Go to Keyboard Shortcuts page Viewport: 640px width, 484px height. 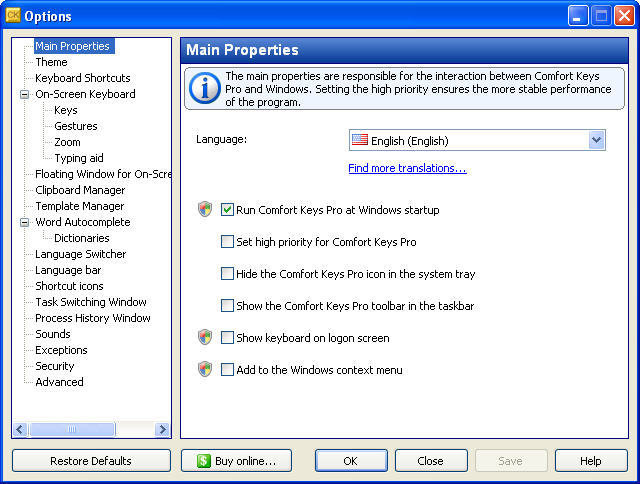(x=83, y=78)
